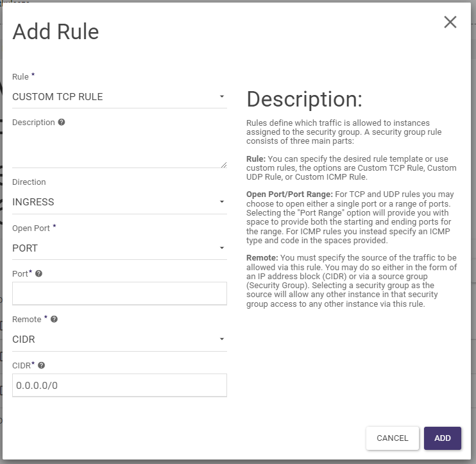Click the Cancel button
476x464 pixels.
pyautogui.click(x=392, y=438)
